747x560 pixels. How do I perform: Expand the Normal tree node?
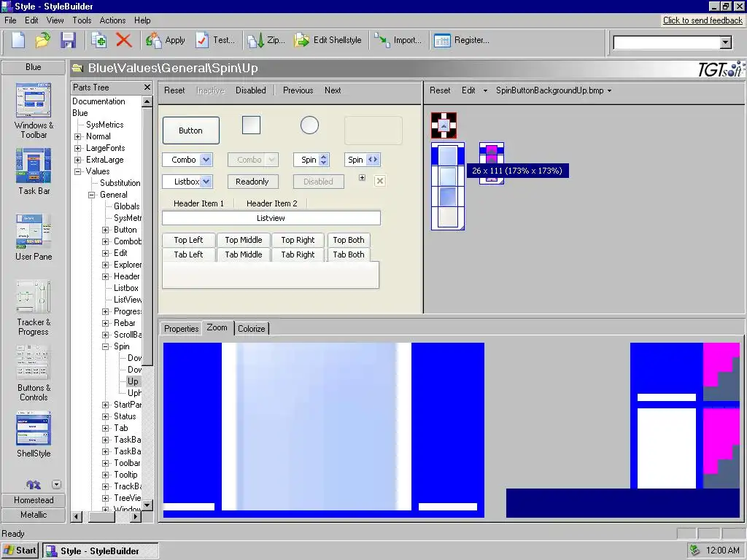click(77, 136)
